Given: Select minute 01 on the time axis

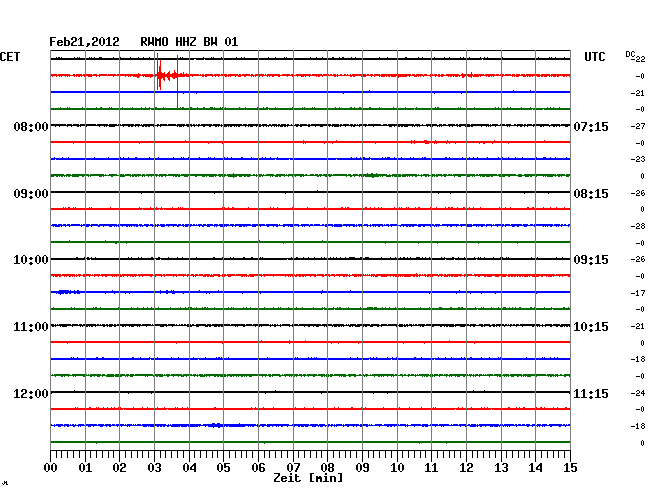Looking at the screenshot, I should [85, 467].
